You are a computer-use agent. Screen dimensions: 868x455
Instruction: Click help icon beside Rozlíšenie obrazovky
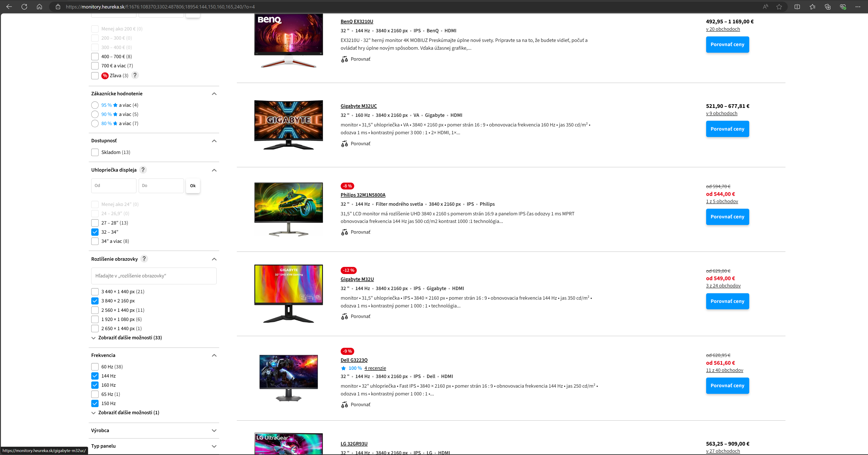tap(144, 259)
